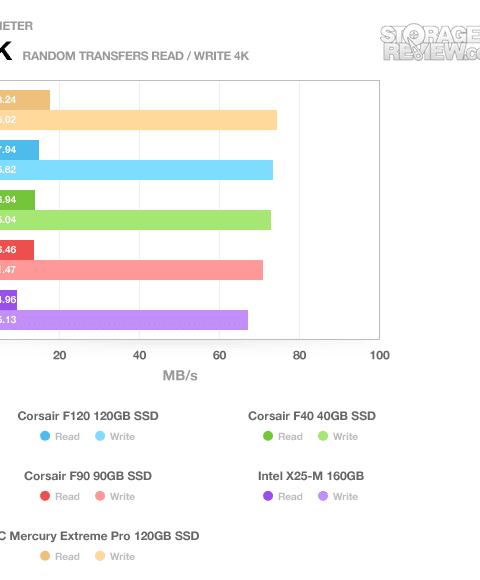The image size is (480, 580).
Task: Click the Mercury Extreme Pro Write peach swatch
Action: pos(100,556)
